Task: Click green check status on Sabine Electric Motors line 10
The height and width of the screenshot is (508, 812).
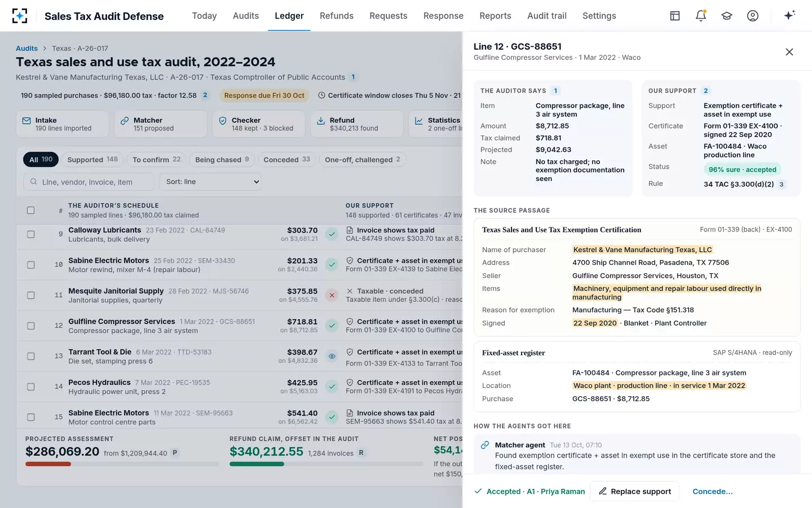Action: click(x=332, y=265)
